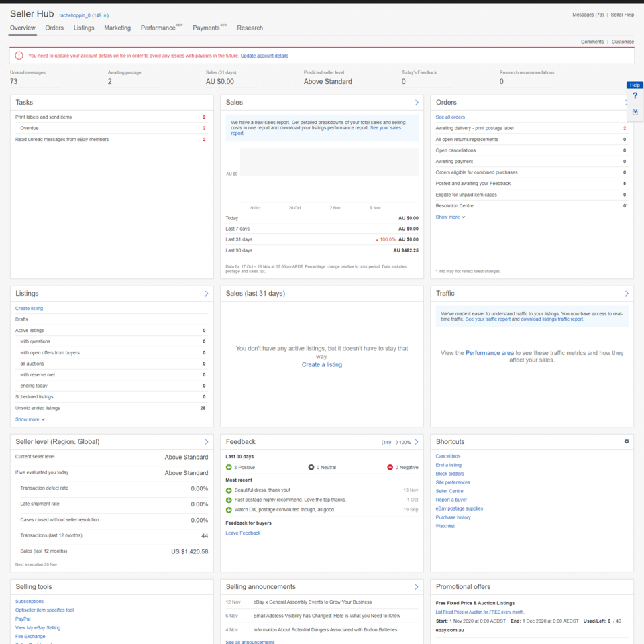Open the Feedback panel arrow
Image resolution: width=644 pixels, height=644 pixels.
[417, 442]
